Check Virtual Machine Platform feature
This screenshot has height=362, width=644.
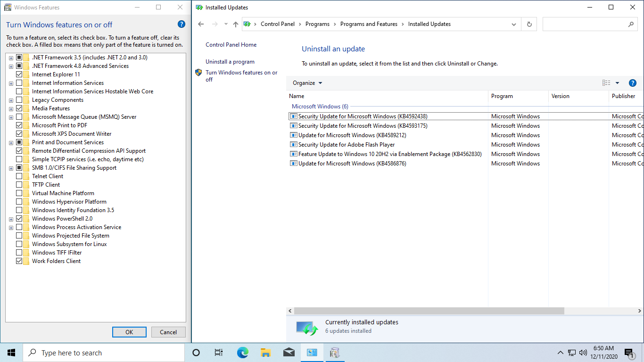point(19,193)
